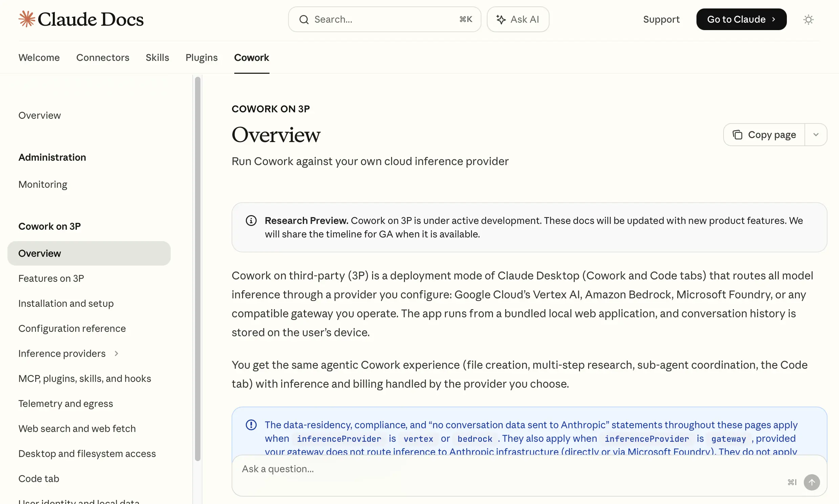The width and height of the screenshot is (839, 504).
Task: Open MCP, plugins, skills, and hooks
Action: tap(85, 379)
